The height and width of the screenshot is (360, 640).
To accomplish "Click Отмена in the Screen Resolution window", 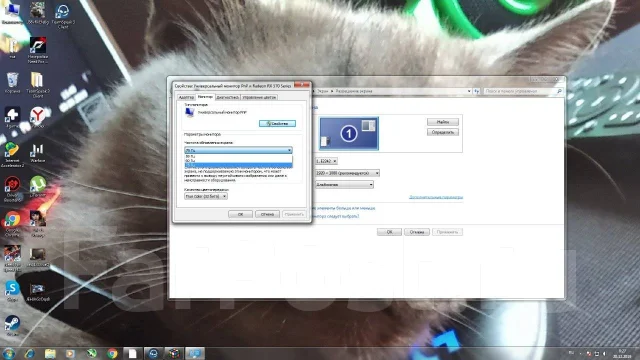I will (417, 232).
